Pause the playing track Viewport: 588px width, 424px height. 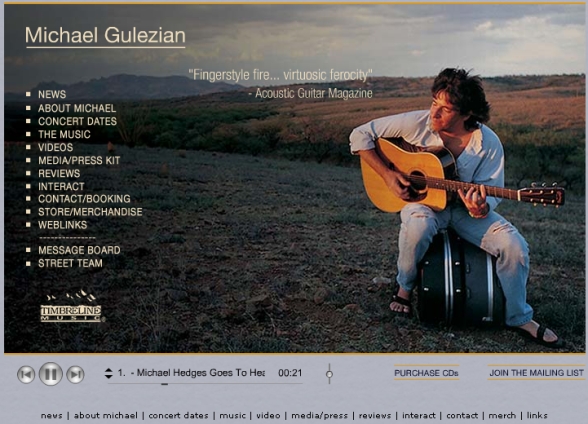click(x=51, y=374)
